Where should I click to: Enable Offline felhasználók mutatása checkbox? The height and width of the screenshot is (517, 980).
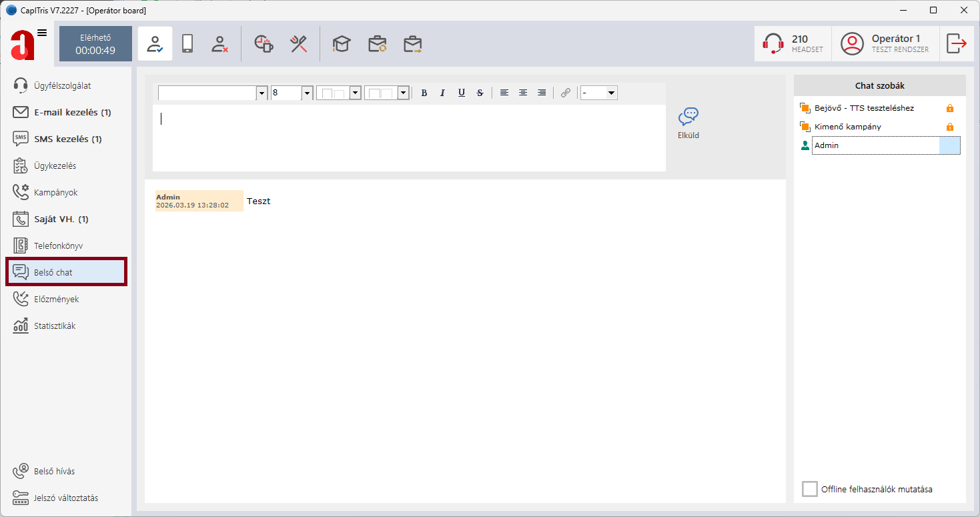(x=809, y=489)
